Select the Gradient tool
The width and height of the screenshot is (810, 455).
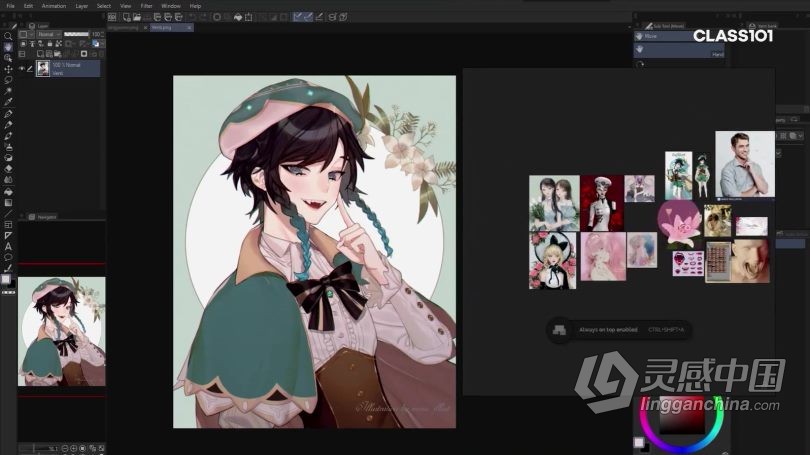[x=8, y=202]
